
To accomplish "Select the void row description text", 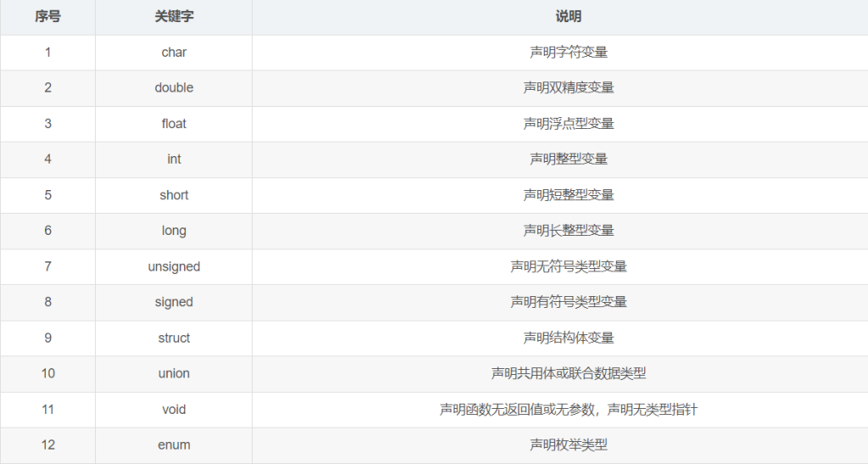I will (x=568, y=409).
